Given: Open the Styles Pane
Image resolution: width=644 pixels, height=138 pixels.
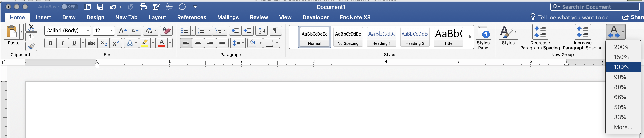Looking at the screenshot, I should [x=483, y=37].
